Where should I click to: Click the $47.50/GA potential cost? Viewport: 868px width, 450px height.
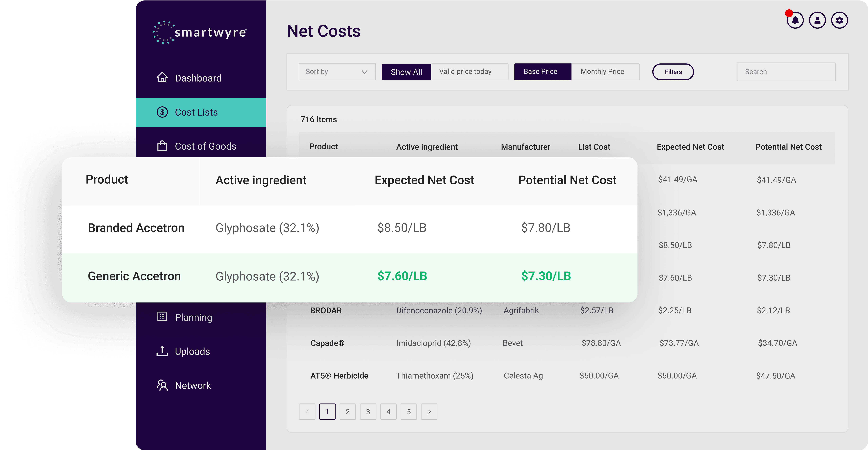(775, 376)
